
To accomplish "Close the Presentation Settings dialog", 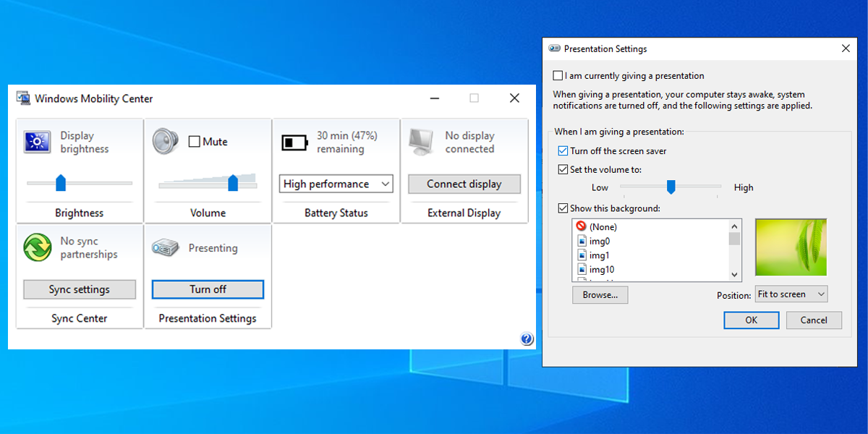I will 846,48.
